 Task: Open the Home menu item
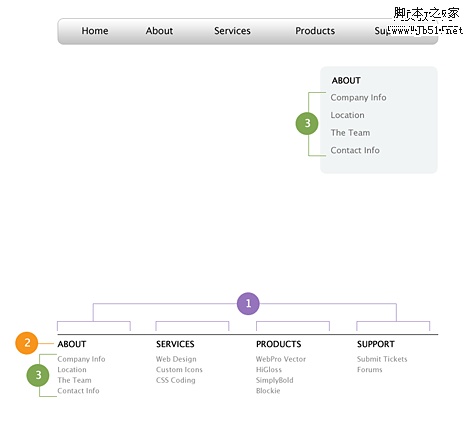click(x=95, y=31)
